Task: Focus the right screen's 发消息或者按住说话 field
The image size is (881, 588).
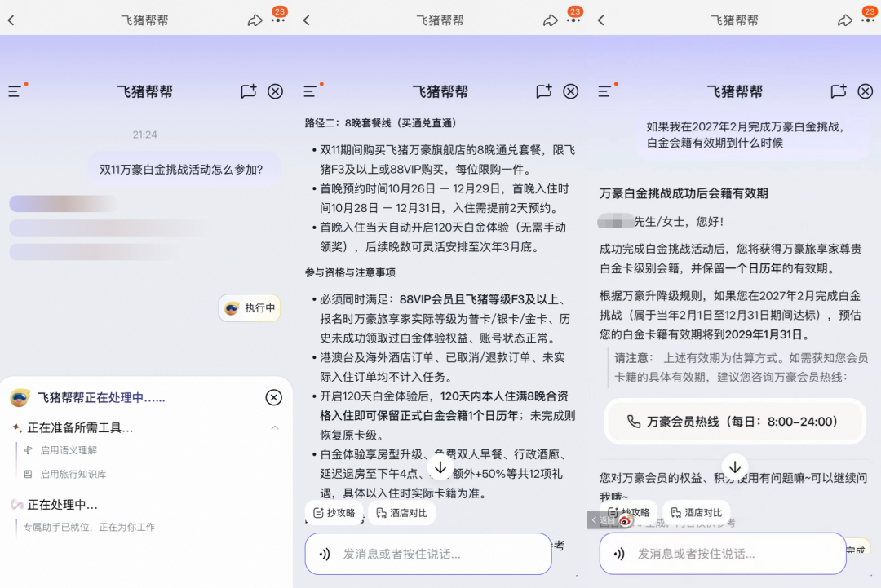Action: click(x=723, y=553)
